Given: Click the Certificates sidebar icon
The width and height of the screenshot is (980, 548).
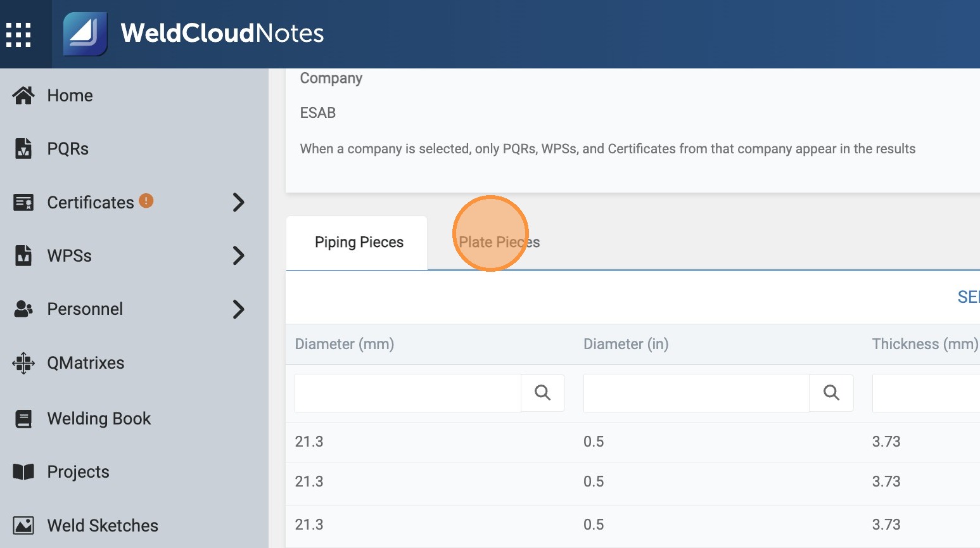Looking at the screenshot, I should [x=23, y=202].
